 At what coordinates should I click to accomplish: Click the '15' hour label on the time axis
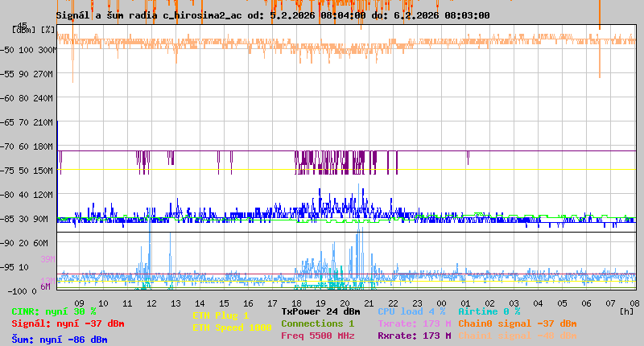tap(225, 303)
